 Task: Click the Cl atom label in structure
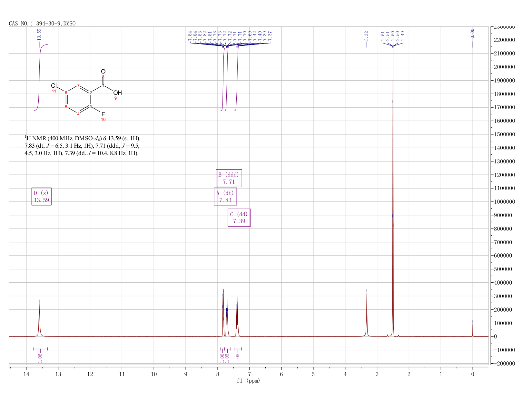54,85
